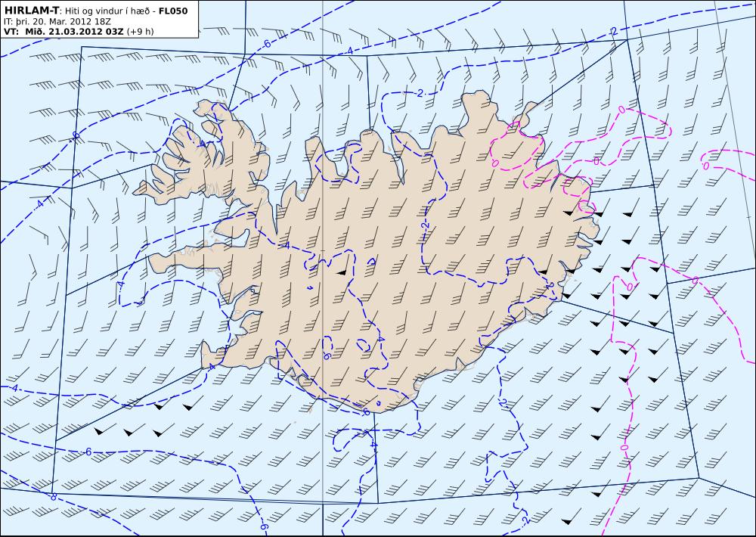
Task: Click the HIRLAM-T model title text
Action: 31,11
